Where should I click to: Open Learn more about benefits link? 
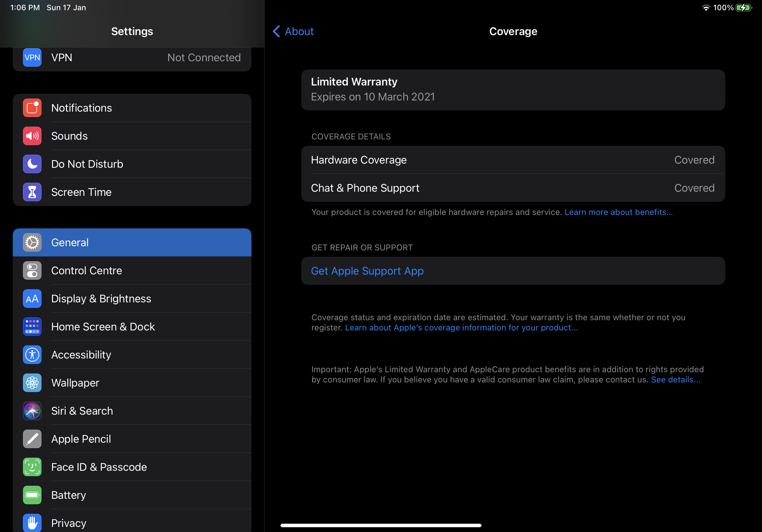(x=619, y=212)
